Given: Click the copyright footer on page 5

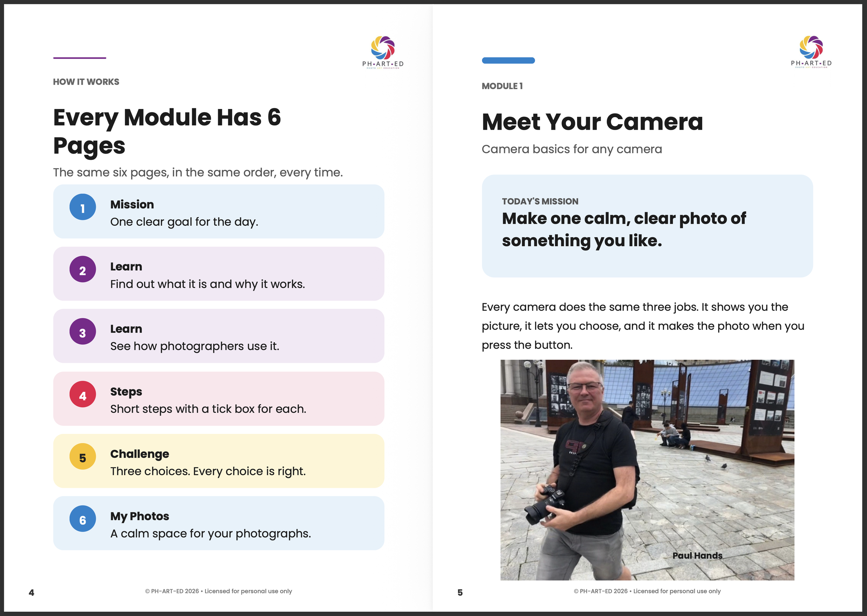Looking at the screenshot, I should tap(647, 591).
